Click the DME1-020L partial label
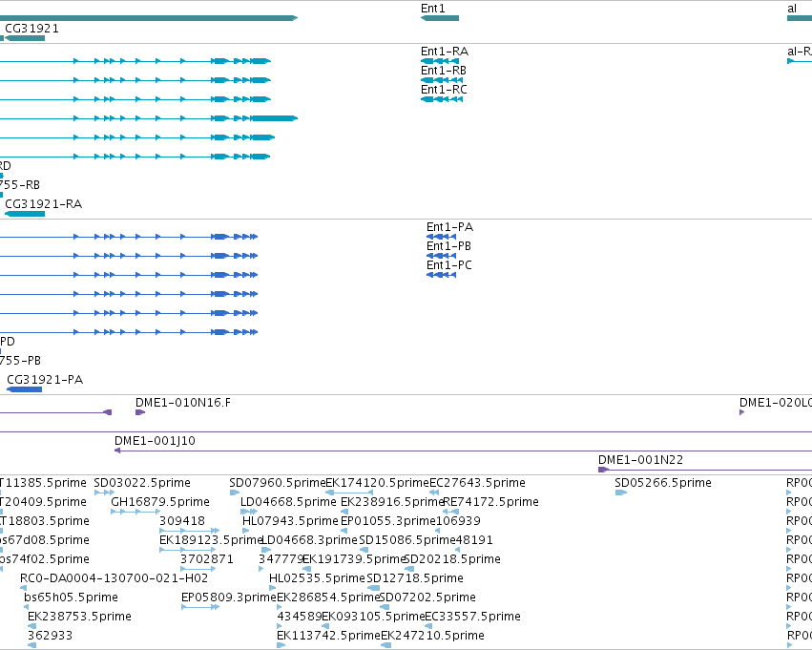The height and width of the screenshot is (650, 812). click(x=775, y=403)
